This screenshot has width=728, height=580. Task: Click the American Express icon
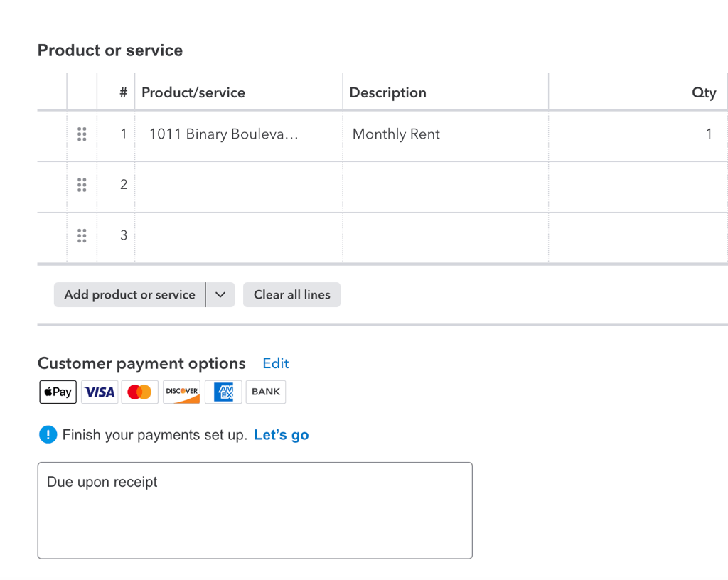223,392
